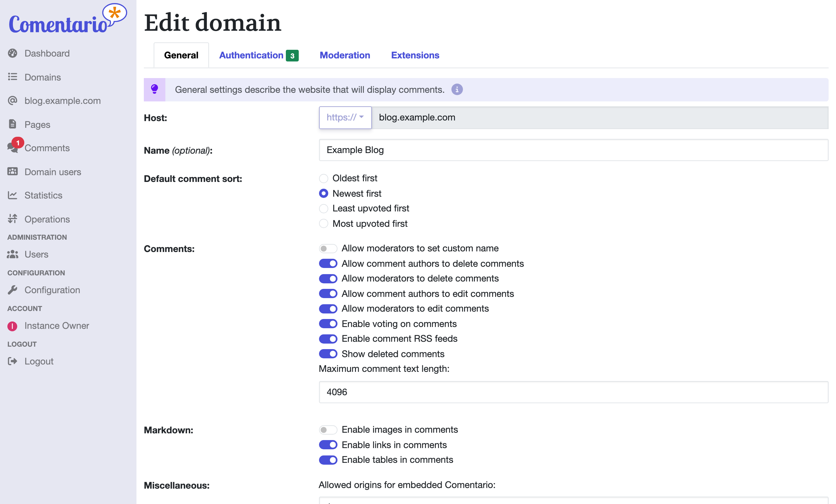The width and height of the screenshot is (836, 504).
Task: Toggle allow moderators to edit comments
Action: coord(328,309)
